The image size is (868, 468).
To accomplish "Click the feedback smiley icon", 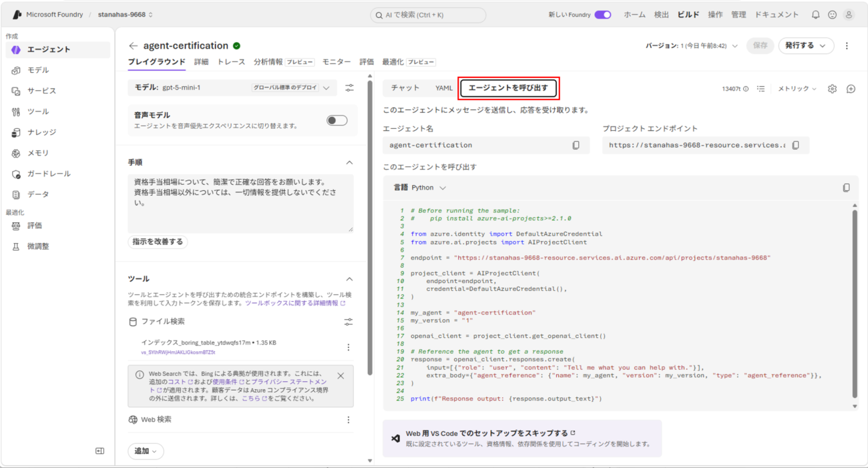I will [x=832, y=15].
